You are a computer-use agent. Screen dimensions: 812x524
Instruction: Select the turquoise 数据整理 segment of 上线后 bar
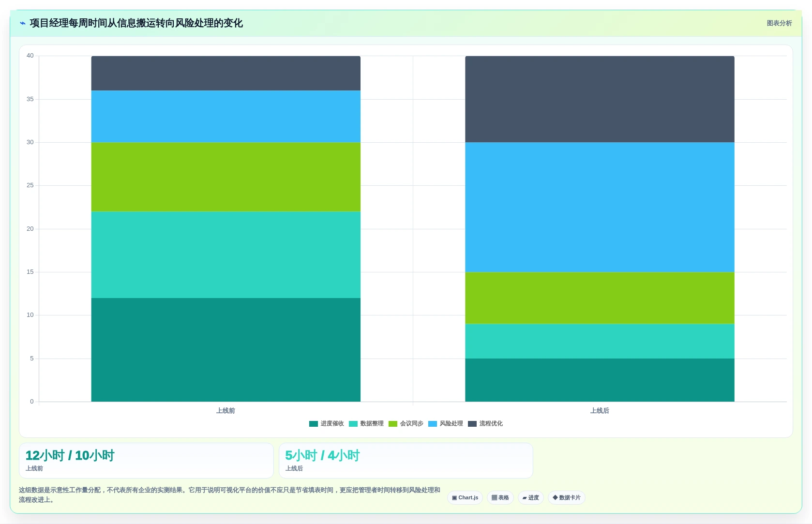click(x=600, y=341)
